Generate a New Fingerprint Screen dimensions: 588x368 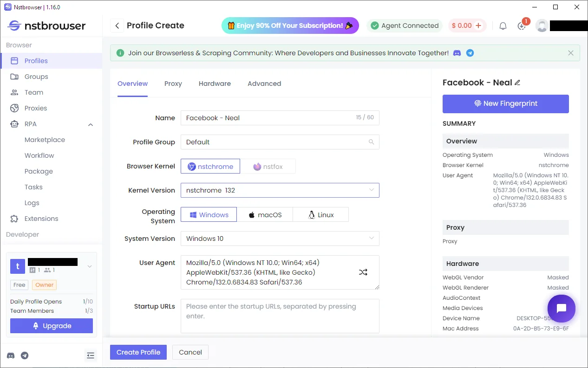(506, 103)
